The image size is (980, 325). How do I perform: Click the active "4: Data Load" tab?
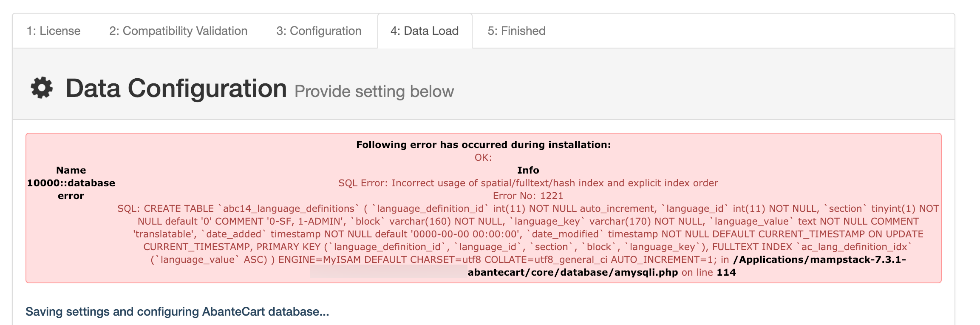pyautogui.click(x=424, y=31)
